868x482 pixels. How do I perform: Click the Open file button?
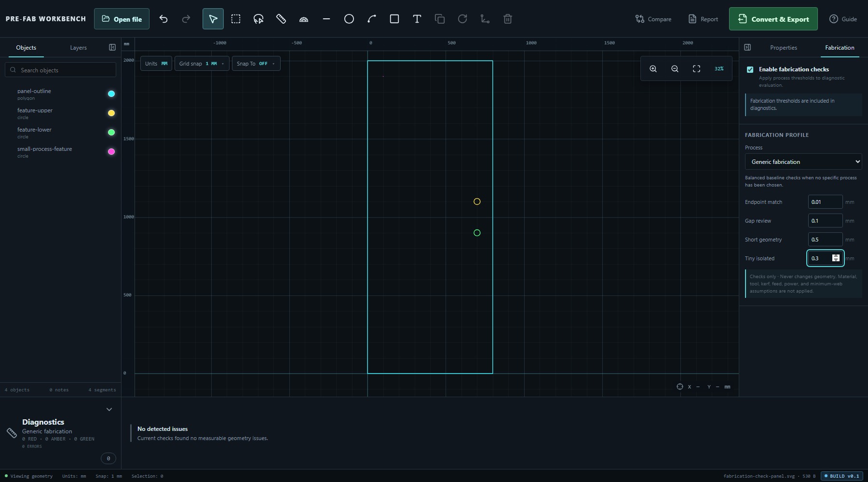coord(122,19)
